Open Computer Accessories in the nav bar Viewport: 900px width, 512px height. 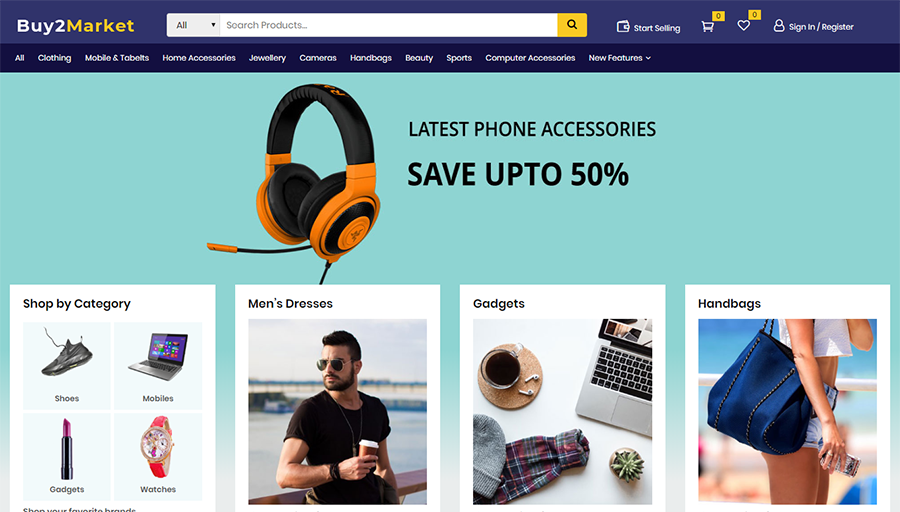pos(530,58)
